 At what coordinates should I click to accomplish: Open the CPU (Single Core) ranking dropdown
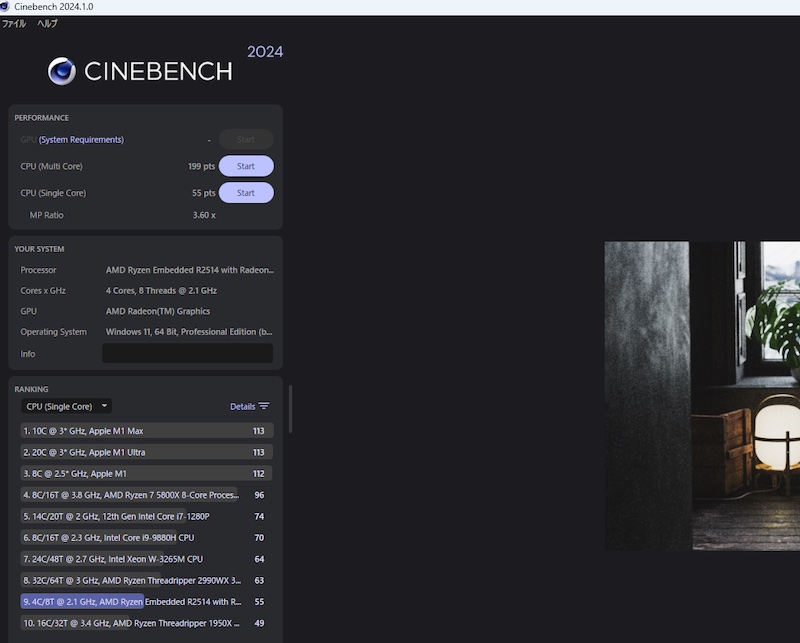pos(66,406)
